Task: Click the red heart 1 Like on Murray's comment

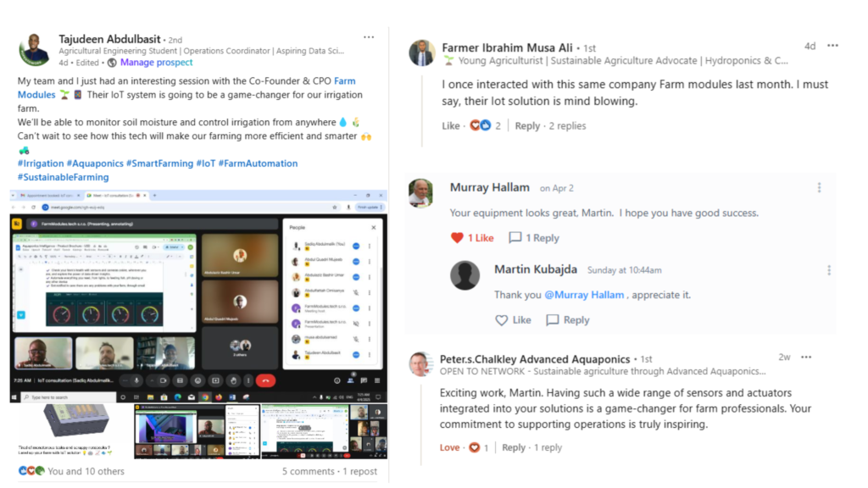Action: tap(472, 238)
